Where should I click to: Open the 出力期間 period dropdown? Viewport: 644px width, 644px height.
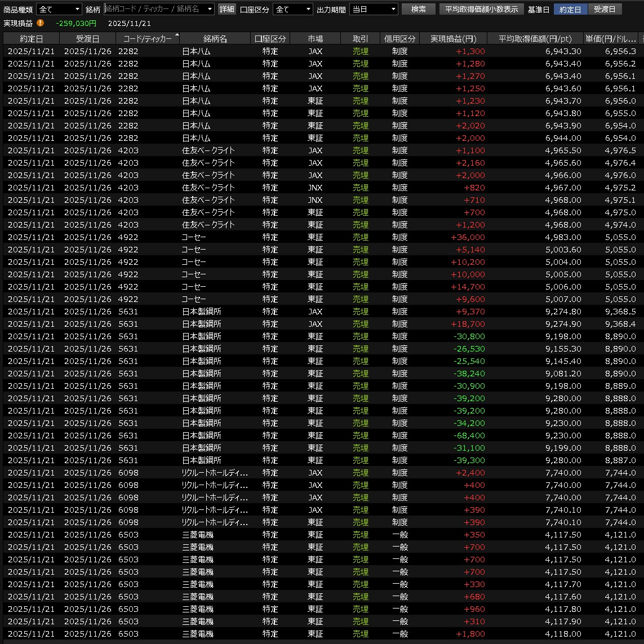click(374, 9)
